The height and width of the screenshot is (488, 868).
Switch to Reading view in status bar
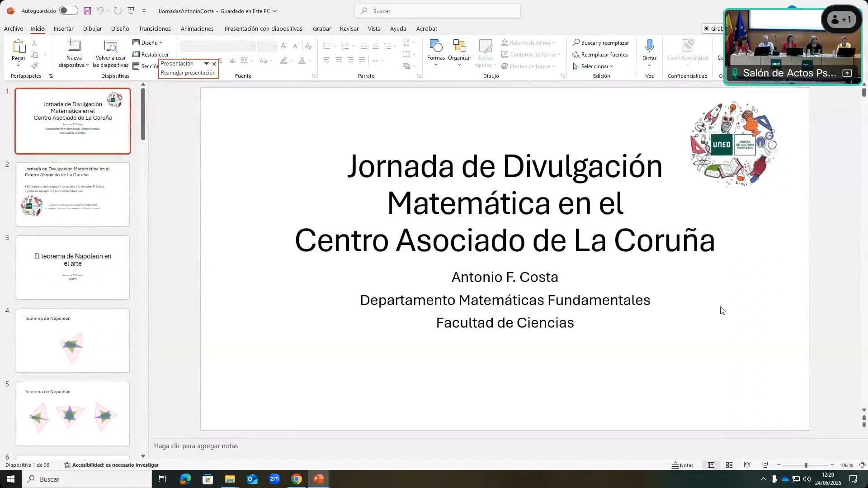747,465
